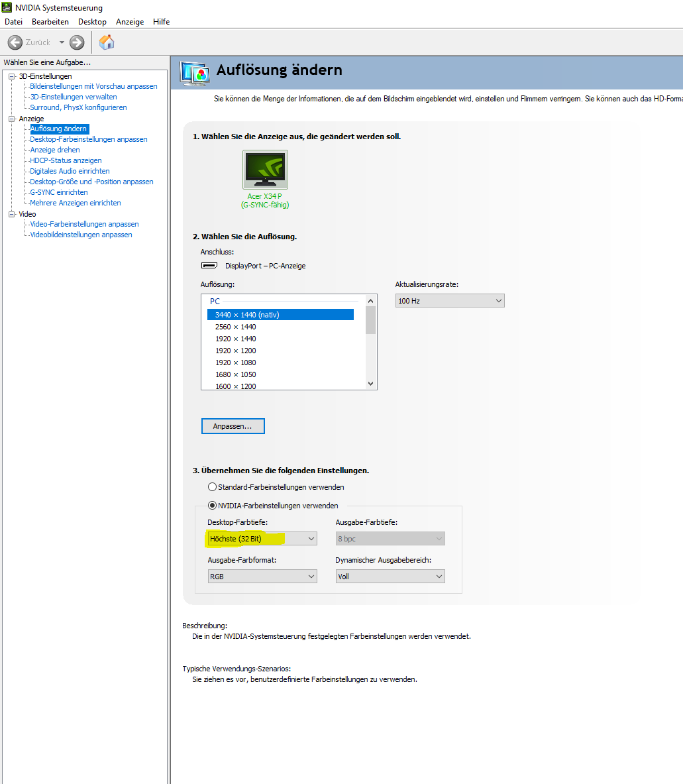Viewport: 683px width, 784px height.
Task: Collapse the Anzeige tree node
Action: 11,119
